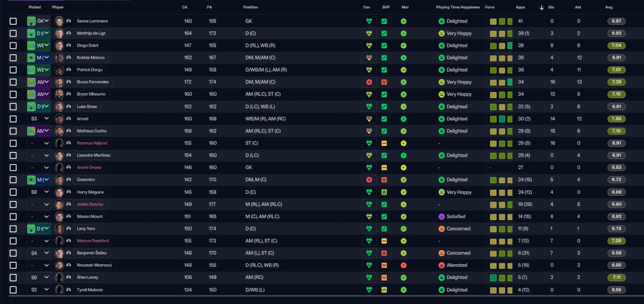Image resolution: width=644 pixels, height=304 pixels.
Task: Click Bruno Fernandes' red condition icon
Action: point(369,82)
